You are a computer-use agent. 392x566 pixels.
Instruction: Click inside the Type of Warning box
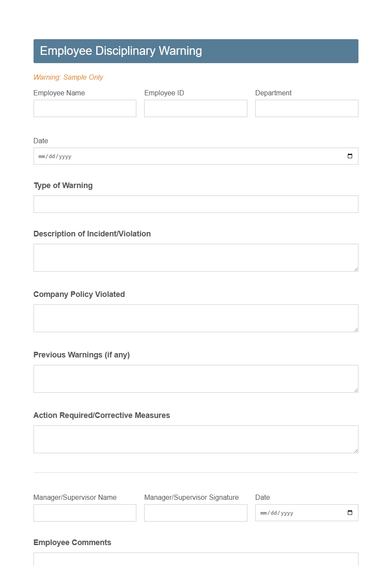tap(196, 204)
